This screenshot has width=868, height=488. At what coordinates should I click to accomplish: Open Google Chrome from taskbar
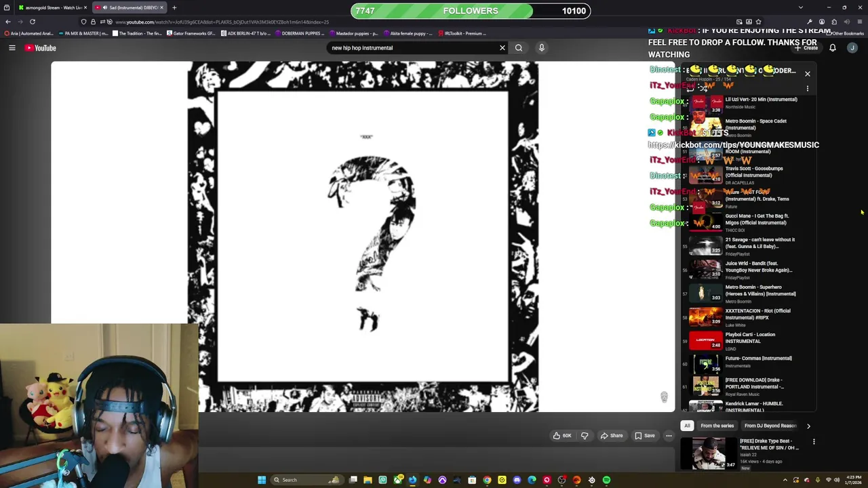[x=487, y=480]
